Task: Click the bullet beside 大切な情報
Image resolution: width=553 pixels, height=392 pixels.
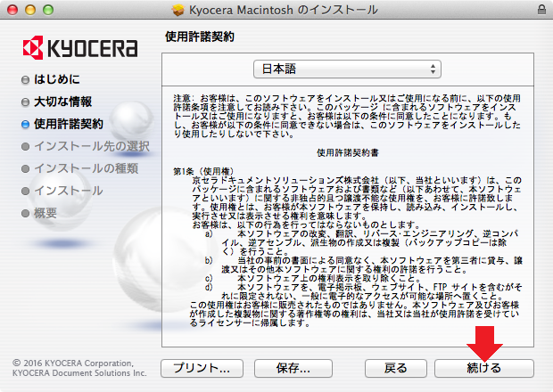Action: [x=25, y=102]
